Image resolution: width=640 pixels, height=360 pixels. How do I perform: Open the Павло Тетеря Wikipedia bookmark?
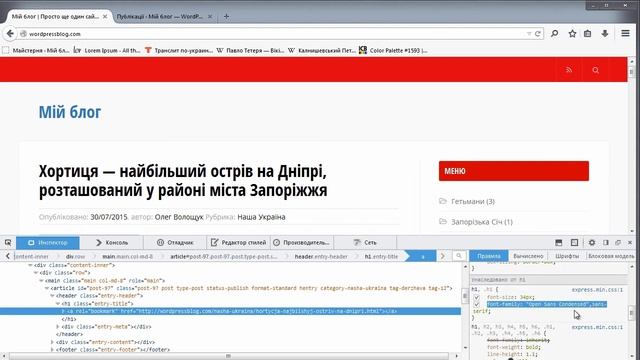click(250, 50)
